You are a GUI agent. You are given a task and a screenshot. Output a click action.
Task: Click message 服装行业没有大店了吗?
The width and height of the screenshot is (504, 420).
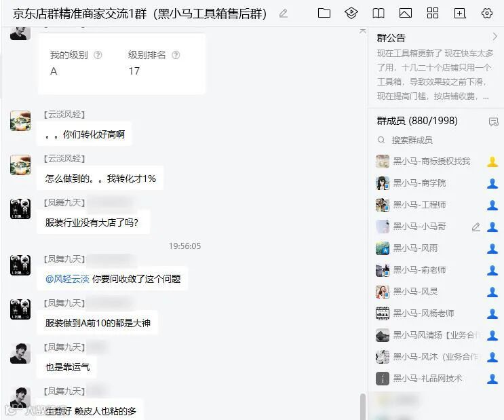coord(93,223)
